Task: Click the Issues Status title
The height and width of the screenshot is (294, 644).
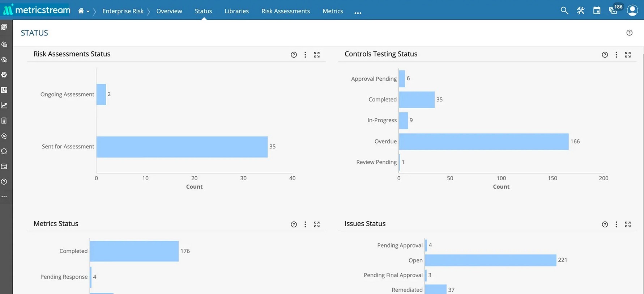Action: pyautogui.click(x=365, y=224)
